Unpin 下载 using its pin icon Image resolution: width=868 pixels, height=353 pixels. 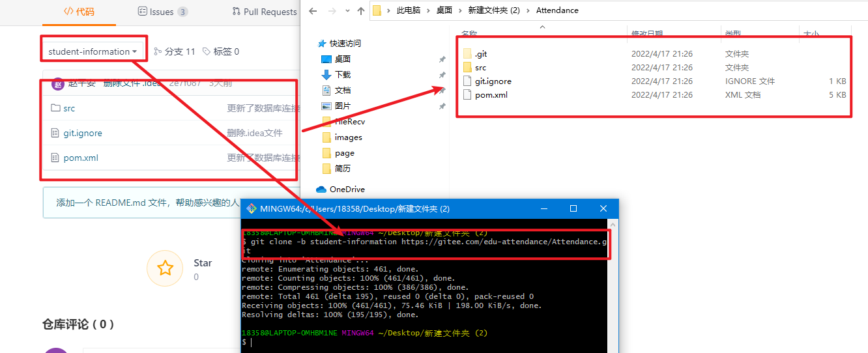point(442,75)
